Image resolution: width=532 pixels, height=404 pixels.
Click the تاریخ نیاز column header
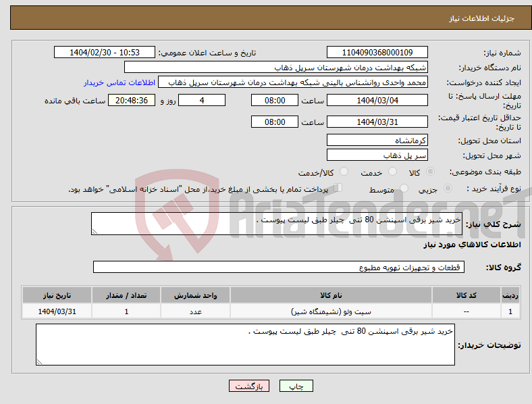57,295
